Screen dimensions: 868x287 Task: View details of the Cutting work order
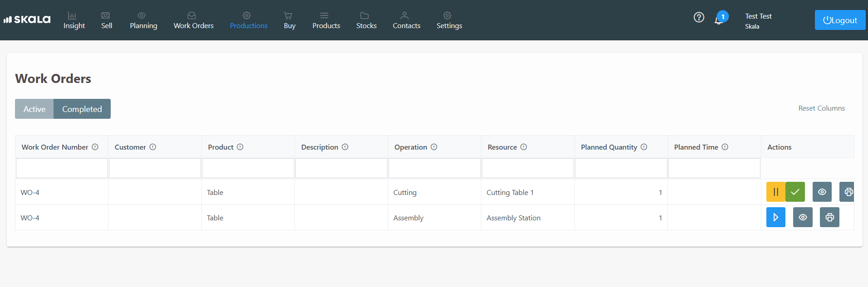(822, 192)
